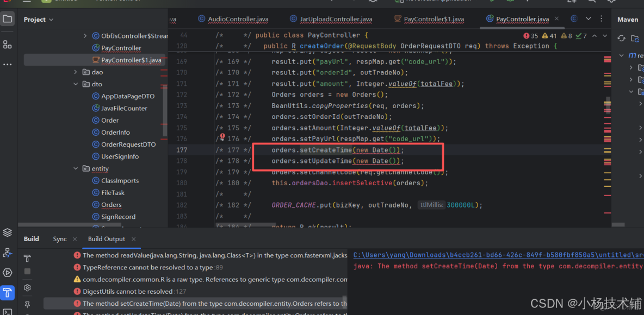Click the Maven panel label
The height and width of the screenshot is (315, 644).
[627, 19]
